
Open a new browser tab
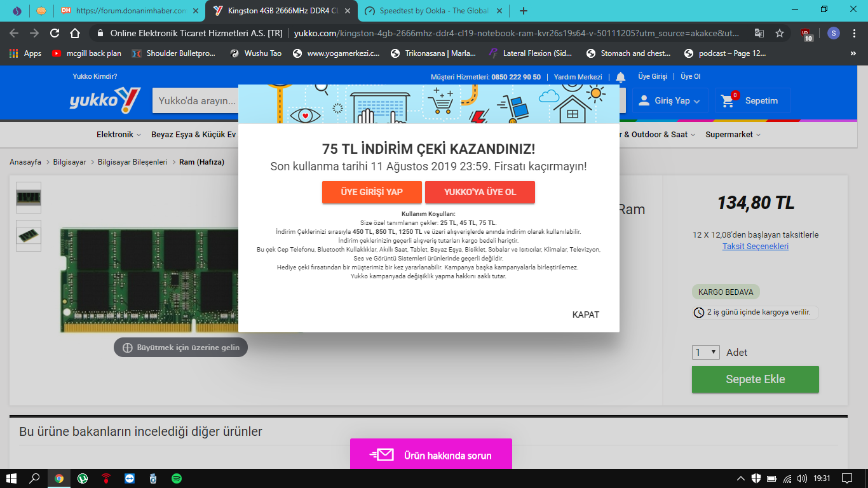point(524,11)
